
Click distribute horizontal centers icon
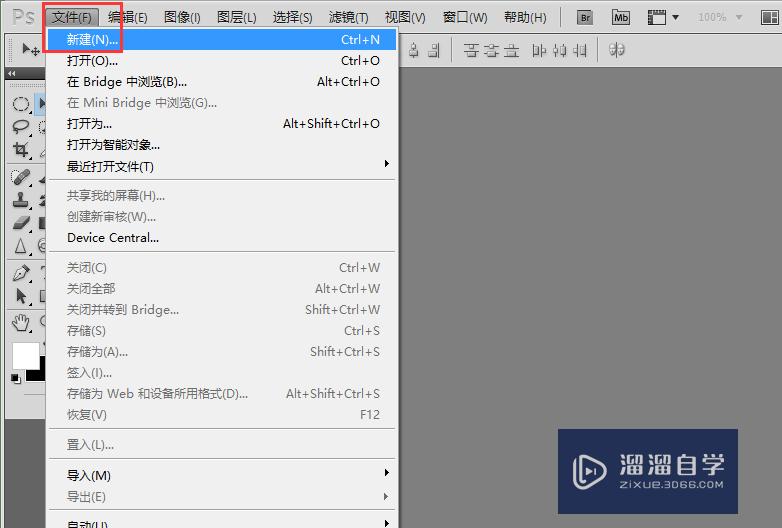coord(560,50)
